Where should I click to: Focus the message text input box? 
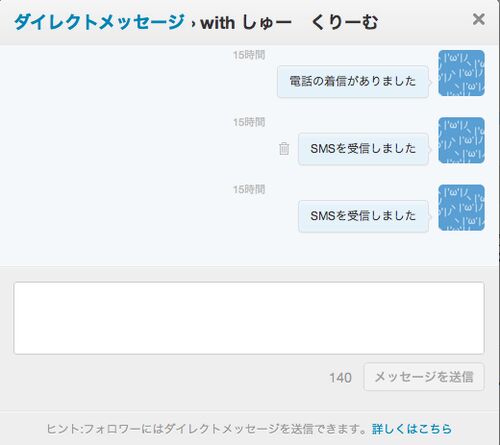pyautogui.click(x=249, y=318)
